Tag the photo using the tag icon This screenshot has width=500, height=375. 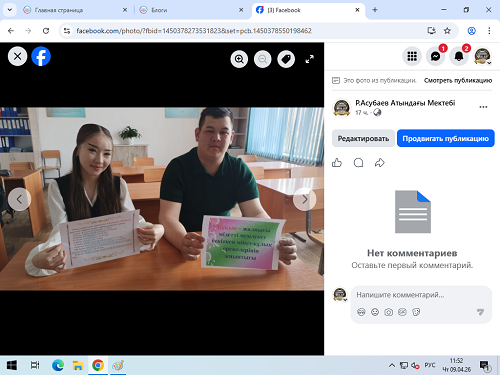coord(286,59)
